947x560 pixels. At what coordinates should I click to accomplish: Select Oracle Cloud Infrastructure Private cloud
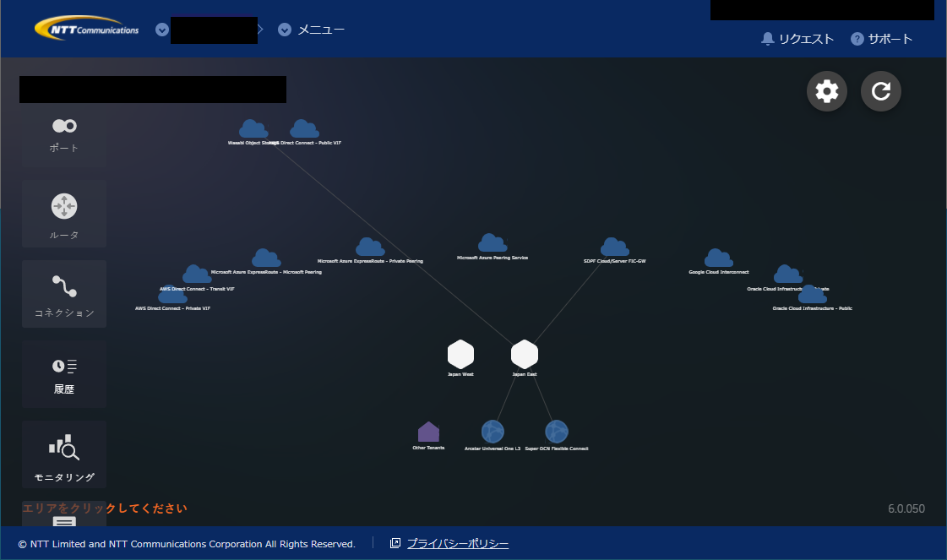pos(788,275)
